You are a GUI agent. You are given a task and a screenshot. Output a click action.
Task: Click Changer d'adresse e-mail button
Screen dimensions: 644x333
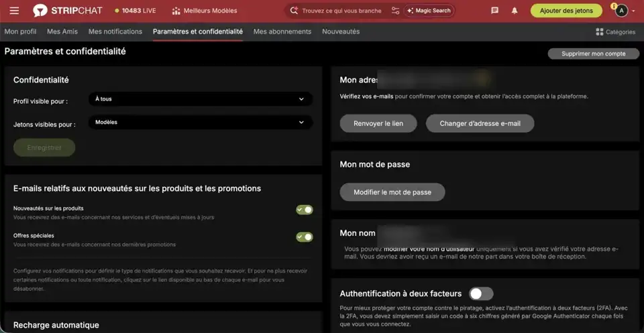[480, 123]
